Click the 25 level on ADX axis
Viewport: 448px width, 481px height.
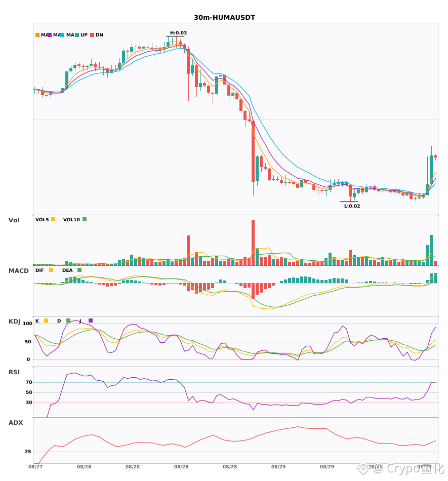click(28, 452)
